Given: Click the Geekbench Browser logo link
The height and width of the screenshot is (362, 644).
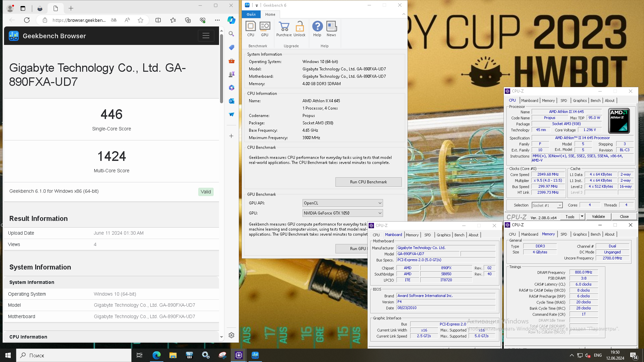Looking at the screenshot, I should [47, 36].
